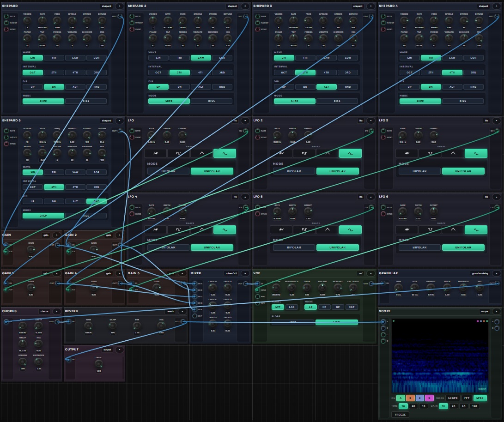Image resolution: width=504 pixels, height=422 pixels.
Task: Click the CV output jack on LFO 6
Action: pos(497,208)
